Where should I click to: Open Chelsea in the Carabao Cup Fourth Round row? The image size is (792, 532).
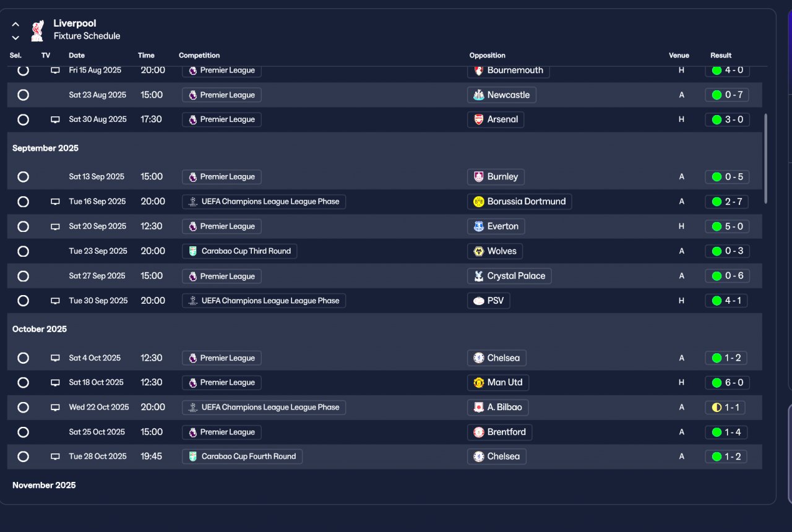click(x=497, y=457)
